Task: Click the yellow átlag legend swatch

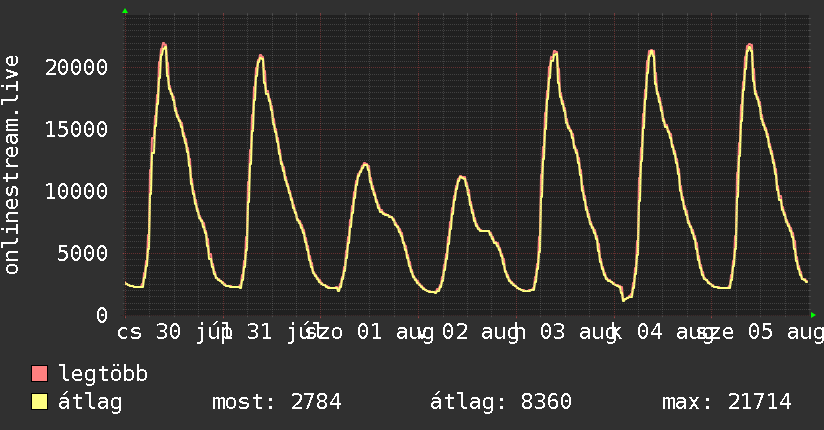Action: (x=39, y=402)
